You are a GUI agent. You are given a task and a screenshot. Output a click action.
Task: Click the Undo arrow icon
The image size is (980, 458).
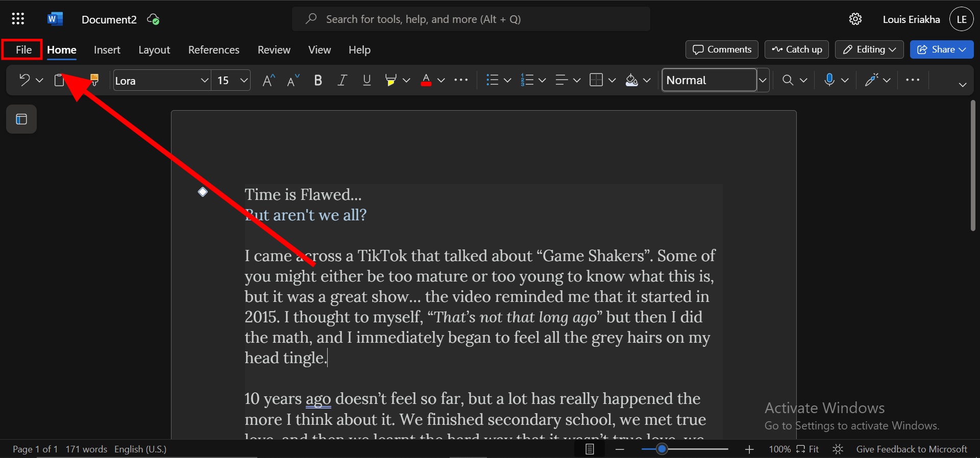pos(24,80)
